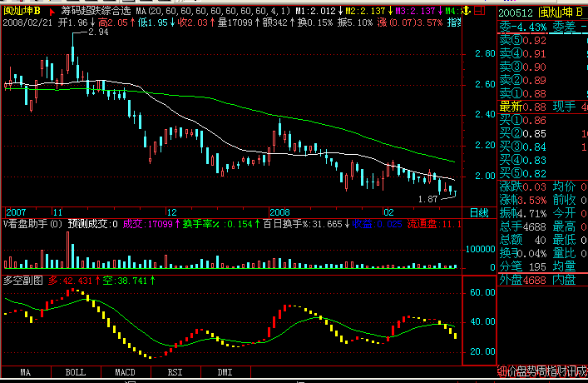The width and height of the screenshot is (588, 383).
Task: Switch to the RSI indicator tab
Action: coord(175,372)
